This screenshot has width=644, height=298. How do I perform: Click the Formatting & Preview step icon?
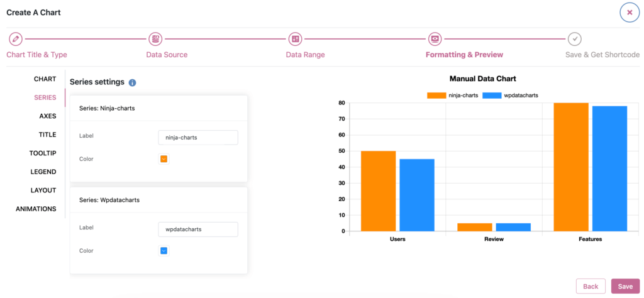pyautogui.click(x=435, y=40)
